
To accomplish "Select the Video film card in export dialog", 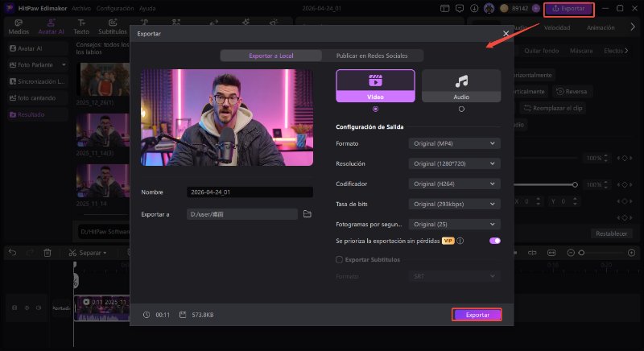I will click(375, 86).
